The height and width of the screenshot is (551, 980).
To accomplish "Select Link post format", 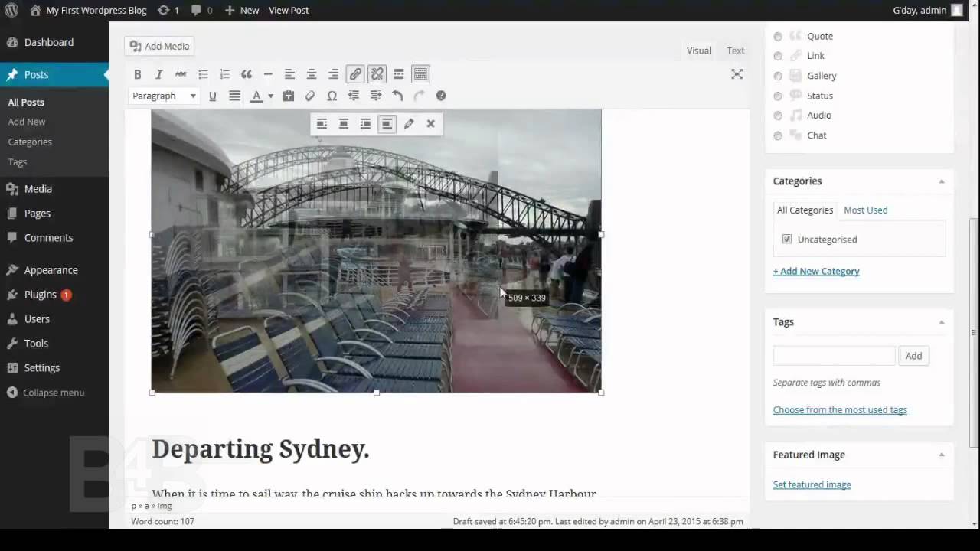I will [x=778, y=56].
